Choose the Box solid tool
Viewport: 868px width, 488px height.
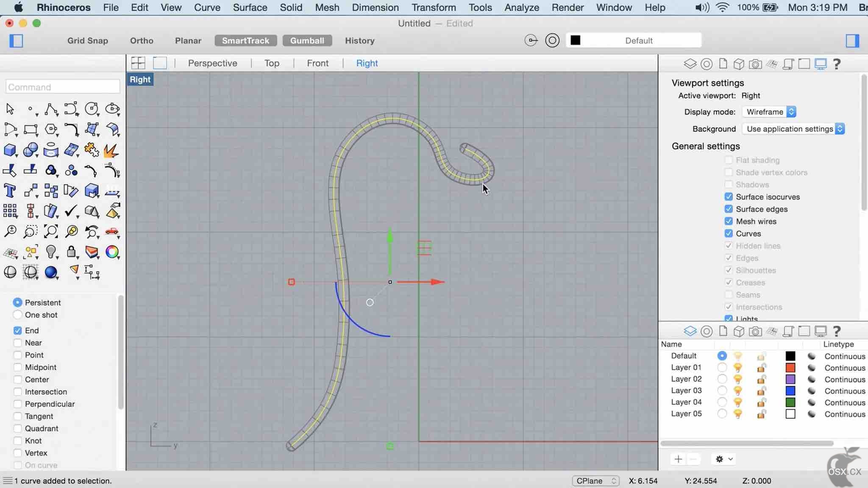point(10,150)
